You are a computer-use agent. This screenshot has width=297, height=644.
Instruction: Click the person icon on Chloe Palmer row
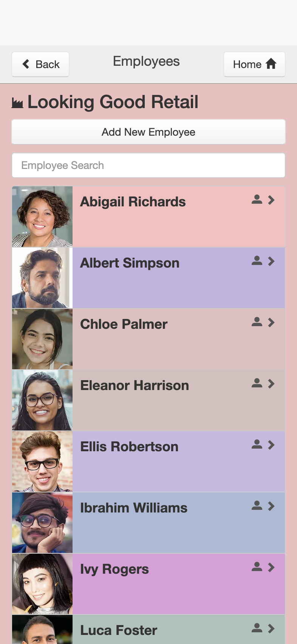[x=257, y=322]
